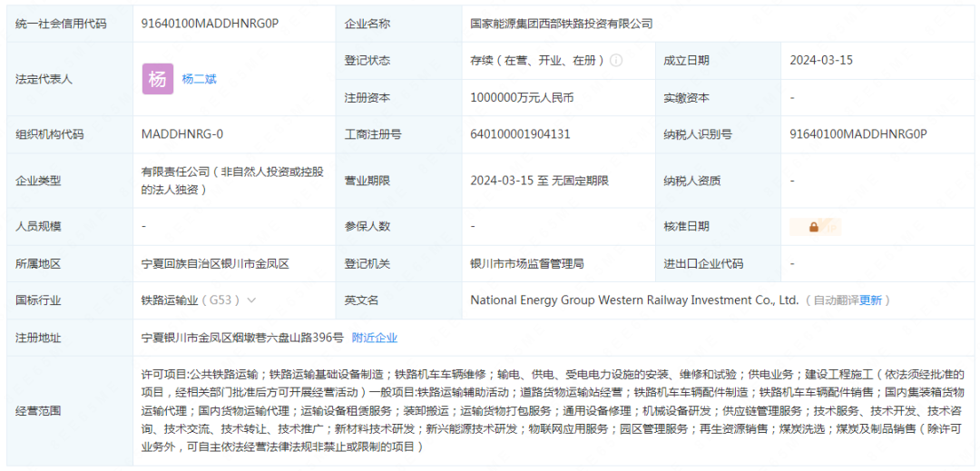Click the 统一社会信用代码 label
Image resolution: width=980 pixels, height=471 pixels.
click(x=62, y=24)
